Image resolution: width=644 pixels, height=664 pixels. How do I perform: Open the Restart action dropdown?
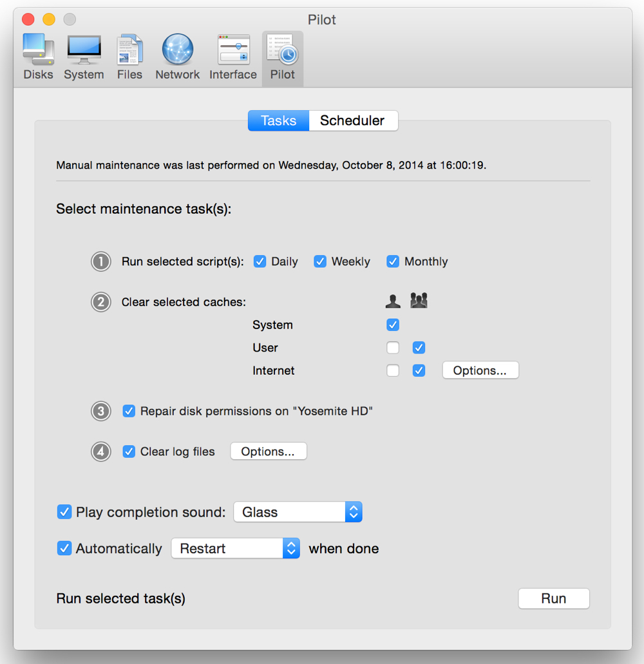236,548
